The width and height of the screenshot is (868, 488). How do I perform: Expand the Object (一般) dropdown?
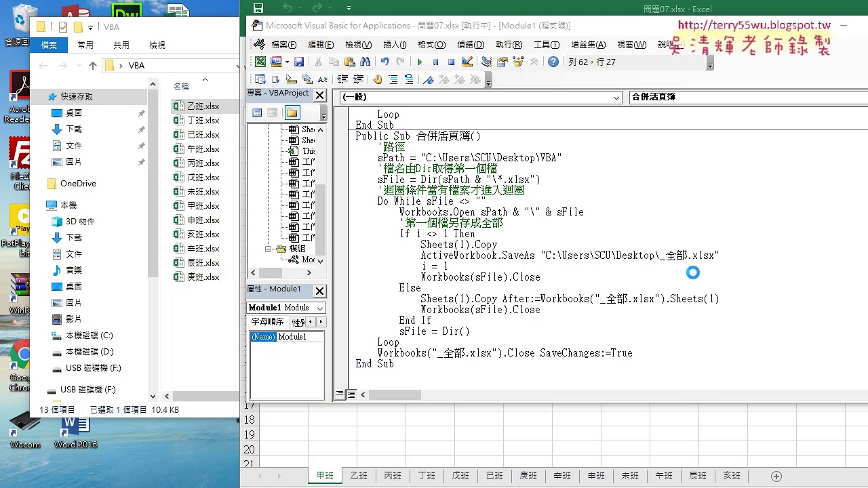tap(616, 98)
